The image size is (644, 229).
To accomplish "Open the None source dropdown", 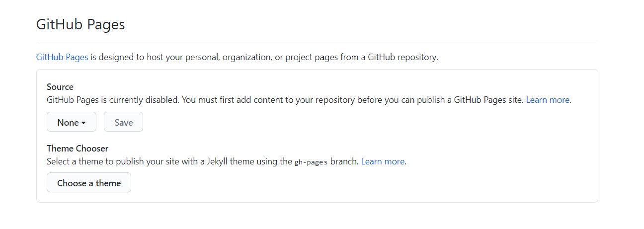I will coord(72,122).
